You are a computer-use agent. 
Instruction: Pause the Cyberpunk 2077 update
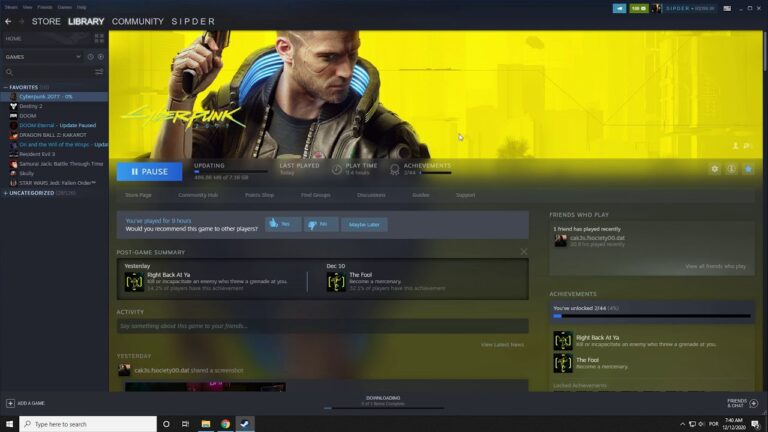coord(149,171)
